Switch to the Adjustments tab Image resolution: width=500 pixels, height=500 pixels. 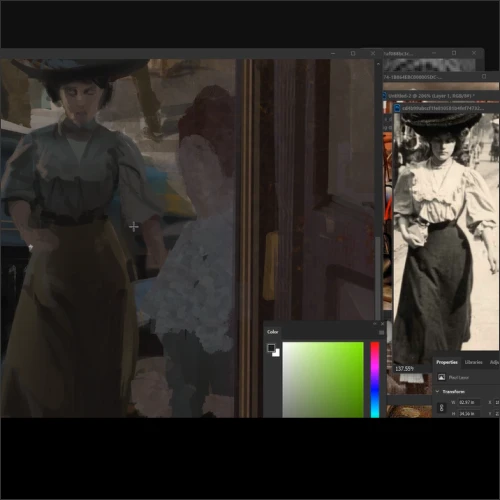coord(494,362)
